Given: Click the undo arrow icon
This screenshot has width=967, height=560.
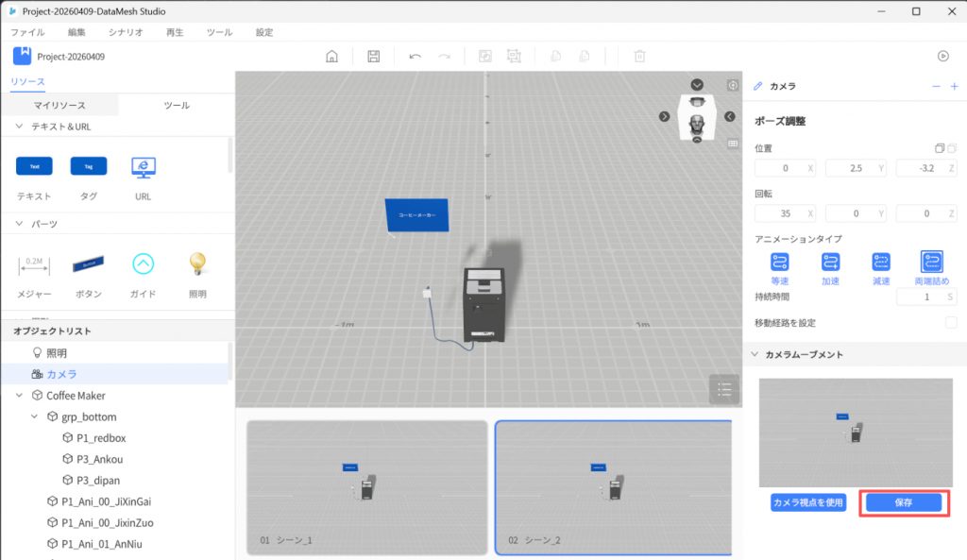Looking at the screenshot, I should tap(415, 57).
